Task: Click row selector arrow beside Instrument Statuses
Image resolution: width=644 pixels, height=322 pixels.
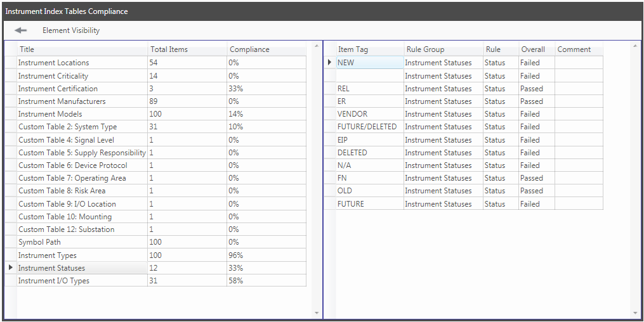Action: 10,268
